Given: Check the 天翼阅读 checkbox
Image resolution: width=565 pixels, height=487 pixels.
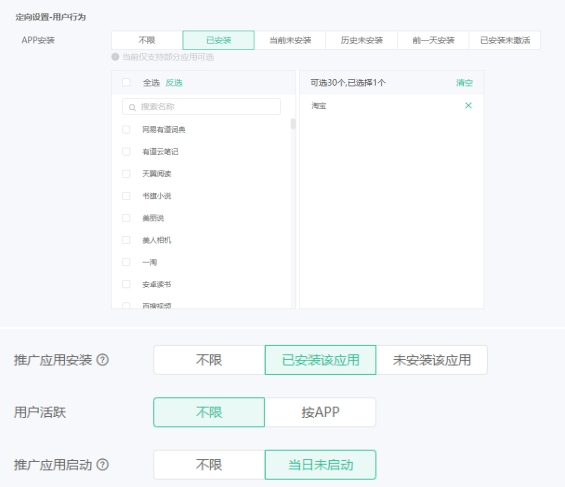Looking at the screenshot, I should (126, 174).
